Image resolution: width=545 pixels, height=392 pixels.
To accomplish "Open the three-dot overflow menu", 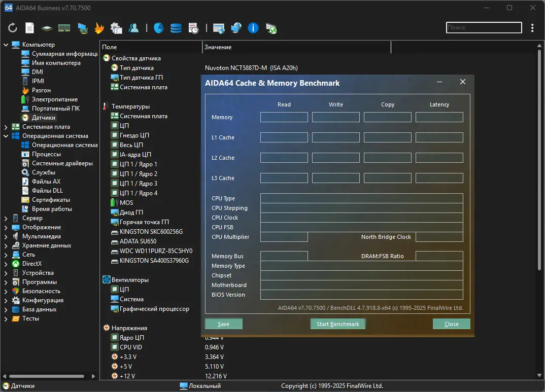I will tap(532, 28).
